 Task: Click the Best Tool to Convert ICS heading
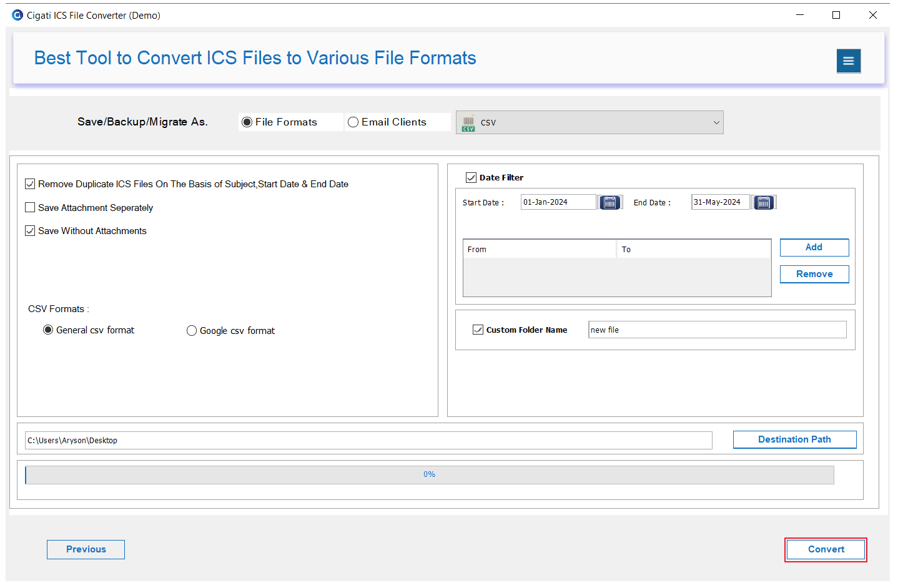[255, 58]
